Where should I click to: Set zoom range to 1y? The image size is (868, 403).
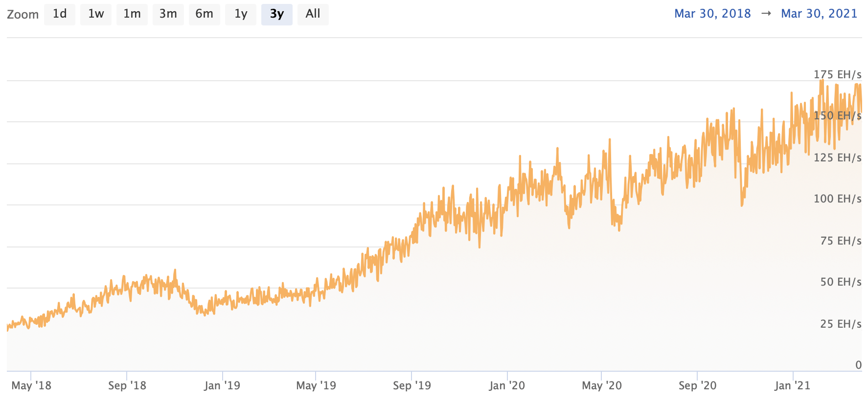click(x=241, y=14)
